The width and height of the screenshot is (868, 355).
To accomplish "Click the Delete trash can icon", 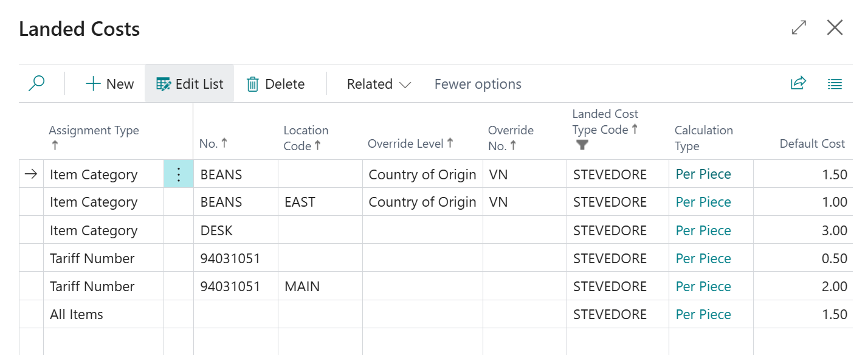I will 253,84.
